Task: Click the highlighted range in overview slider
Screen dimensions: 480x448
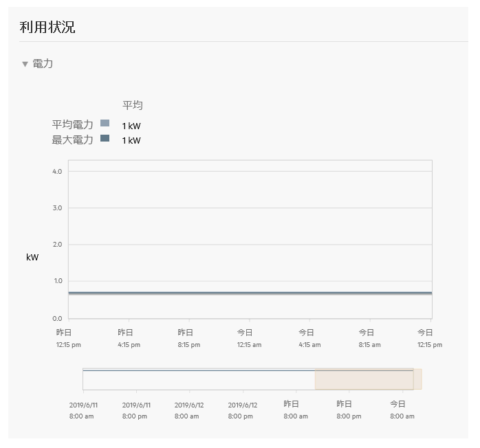Action: (x=364, y=379)
